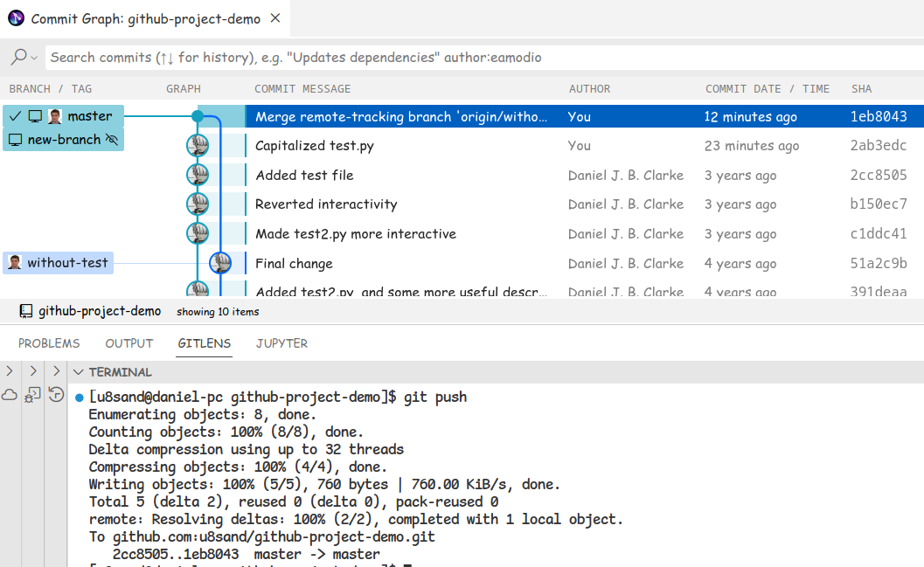Click the SHA column header
Image resolution: width=924 pixels, height=567 pixels.
click(861, 89)
